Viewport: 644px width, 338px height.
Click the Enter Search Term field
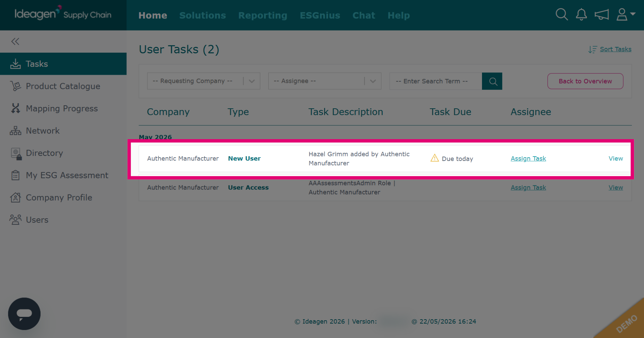pyautogui.click(x=436, y=81)
